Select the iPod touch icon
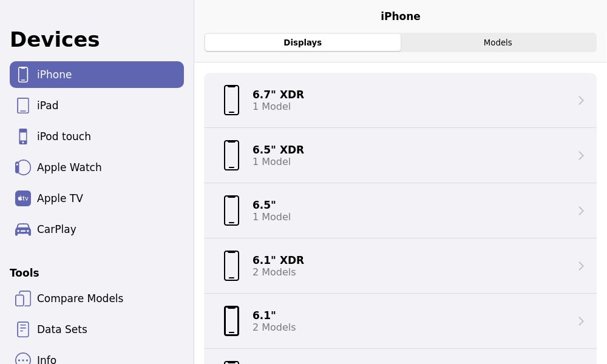Image resolution: width=607 pixels, height=364 pixels. (x=23, y=136)
